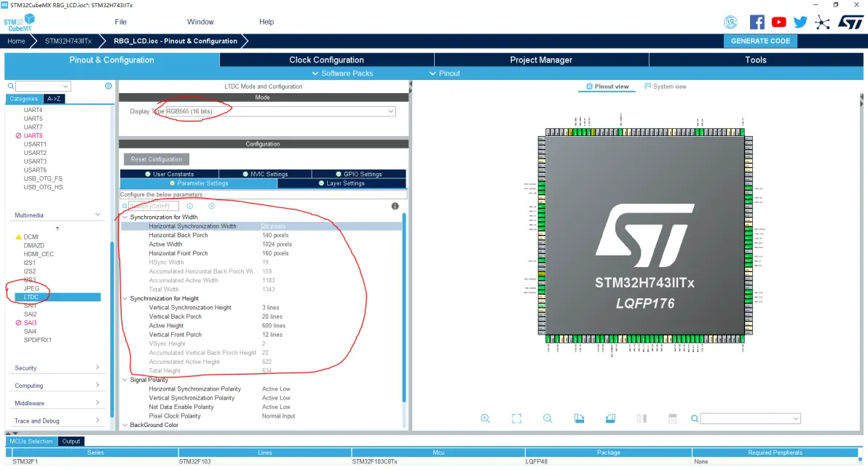
Task: Open the Facebook link icon
Action: [757, 22]
